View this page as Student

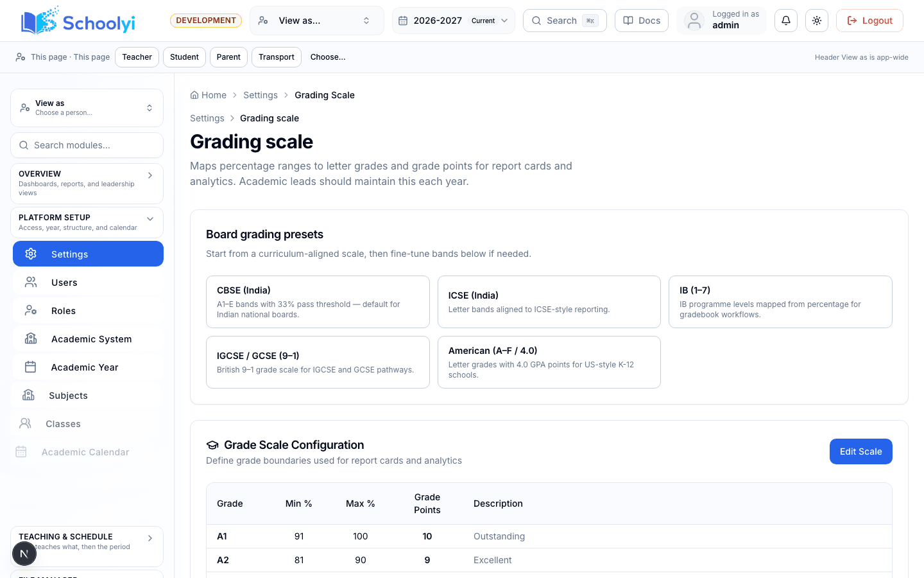pyautogui.click(x=184, y=57)
